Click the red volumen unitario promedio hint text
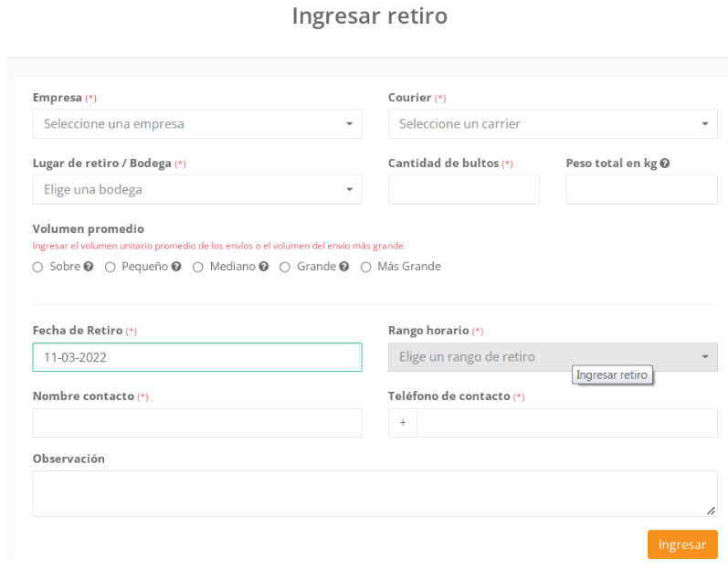Image resolution: width=728 pixels, height=570 pixels. [x=219, y=246]
